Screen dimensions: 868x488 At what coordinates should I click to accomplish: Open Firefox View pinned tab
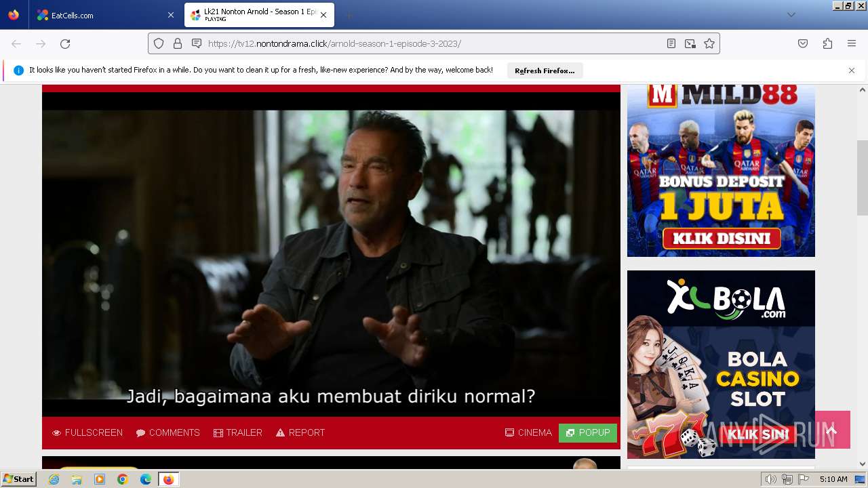click(14, 15)
